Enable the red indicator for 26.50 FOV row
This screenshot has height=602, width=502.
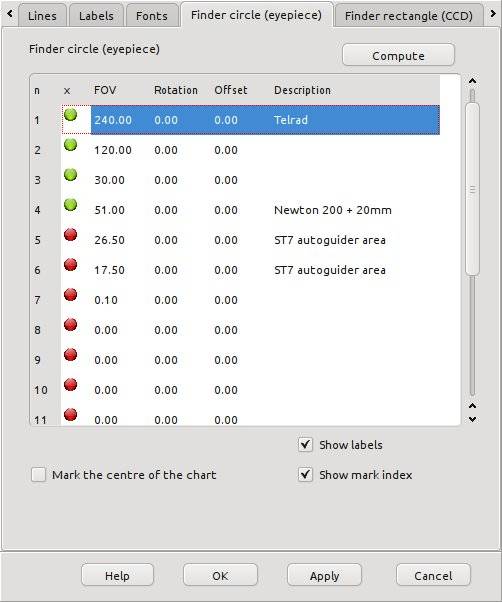click(71, 235)
